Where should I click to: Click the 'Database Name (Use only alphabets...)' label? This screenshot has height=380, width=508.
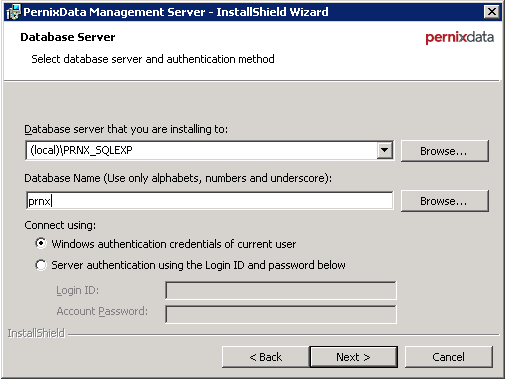178,178
